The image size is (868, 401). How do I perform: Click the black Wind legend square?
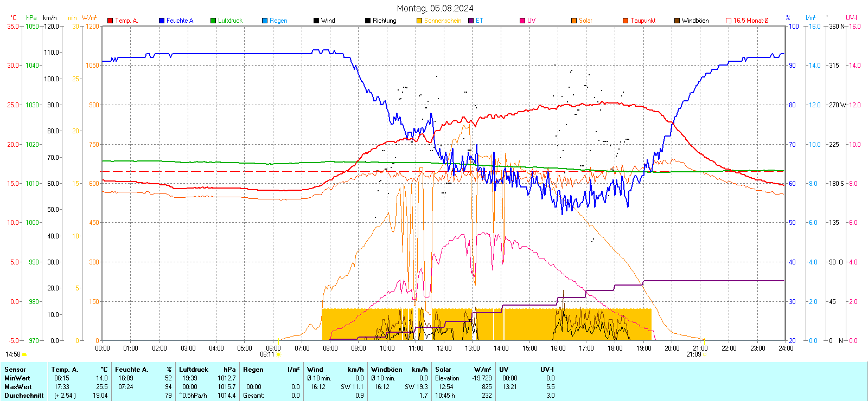tap(316, 21)
